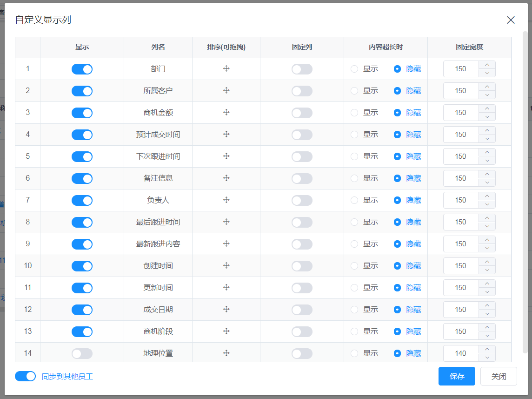Click the move icon in 成交日期 row
The height and width of the screenshot is (399, 532).
click(226, 310)
